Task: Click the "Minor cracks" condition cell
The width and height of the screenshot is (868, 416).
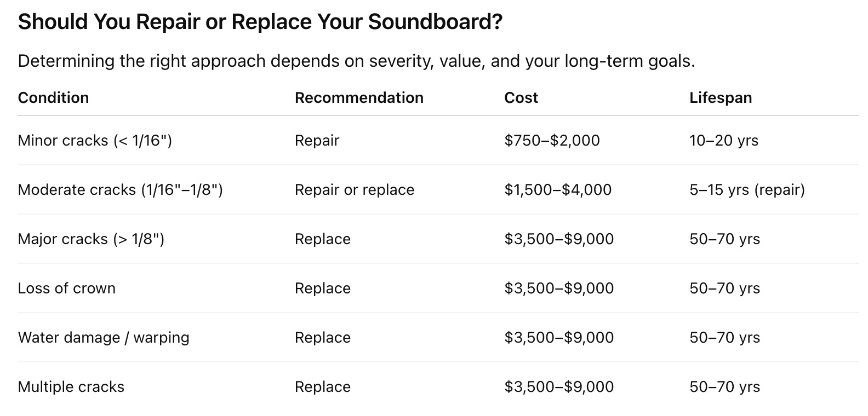Action: (95, 141)
